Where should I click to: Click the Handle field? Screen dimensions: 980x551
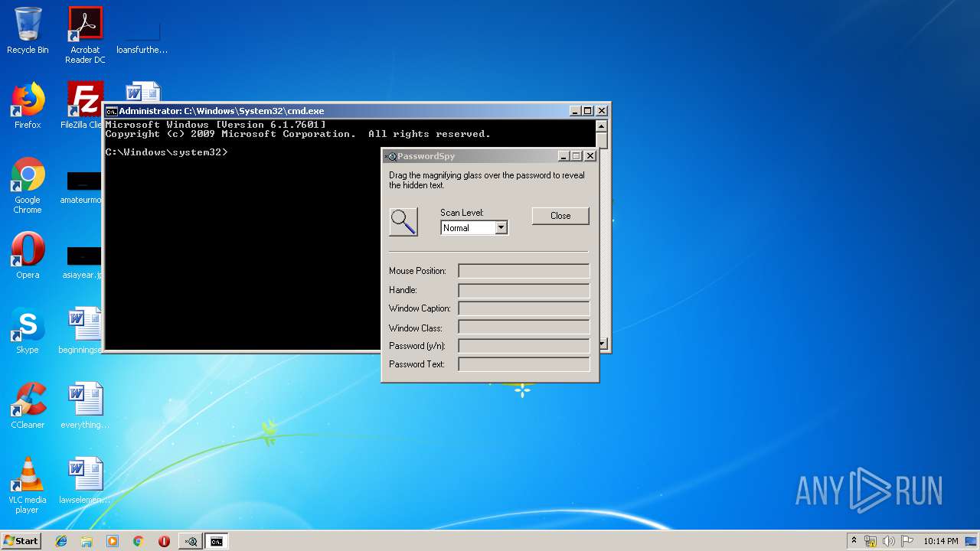524,290
